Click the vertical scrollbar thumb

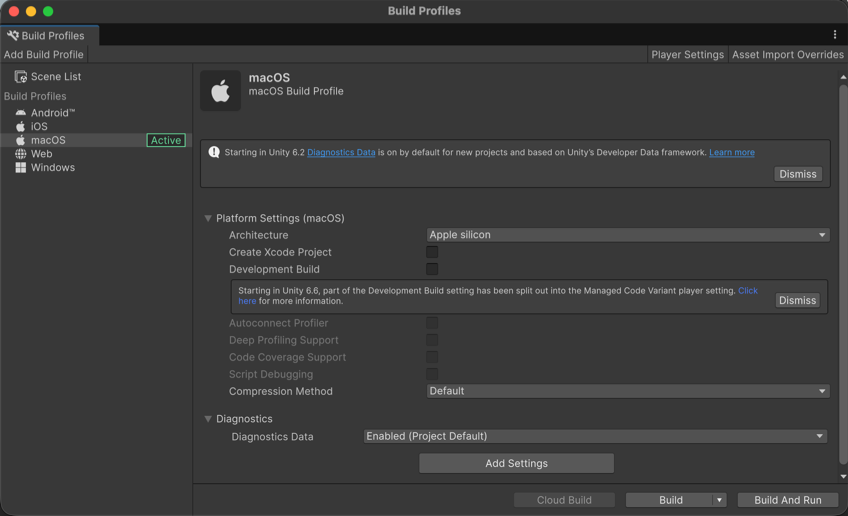pos(843,273)
